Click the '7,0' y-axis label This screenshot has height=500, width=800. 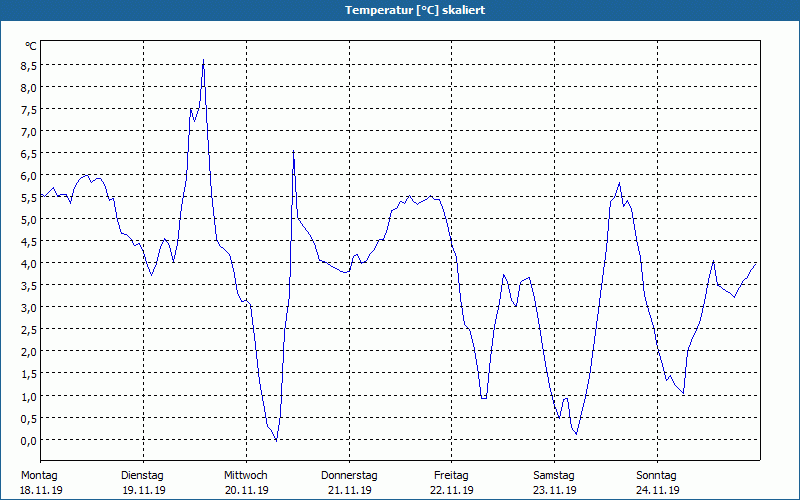click(x=29, y=132)
